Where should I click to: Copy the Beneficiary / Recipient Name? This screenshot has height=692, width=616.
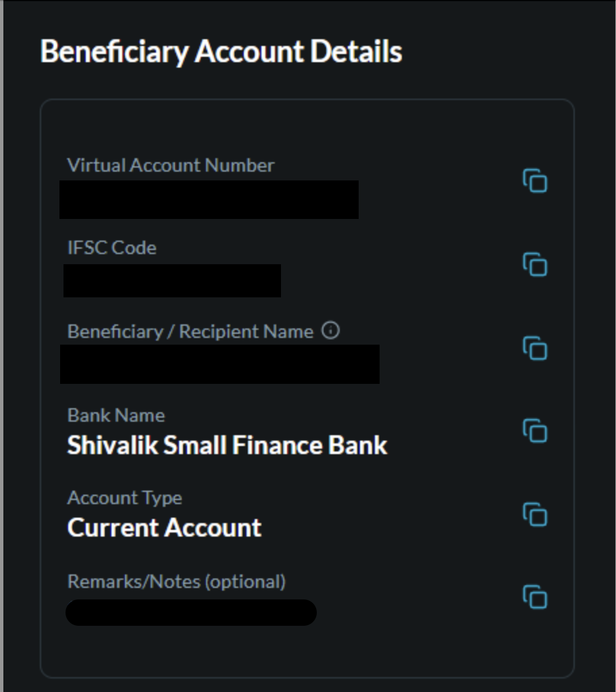pos(535,348)
